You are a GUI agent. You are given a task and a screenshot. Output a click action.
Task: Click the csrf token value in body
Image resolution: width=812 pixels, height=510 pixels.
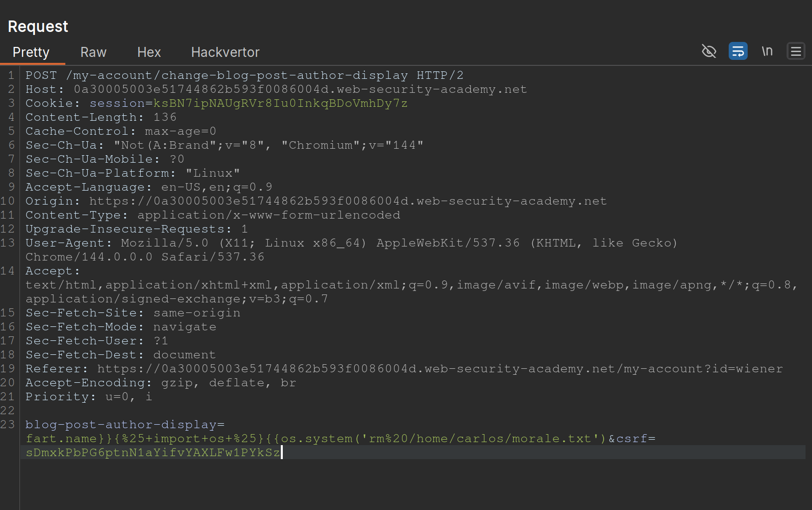(153, 453)
